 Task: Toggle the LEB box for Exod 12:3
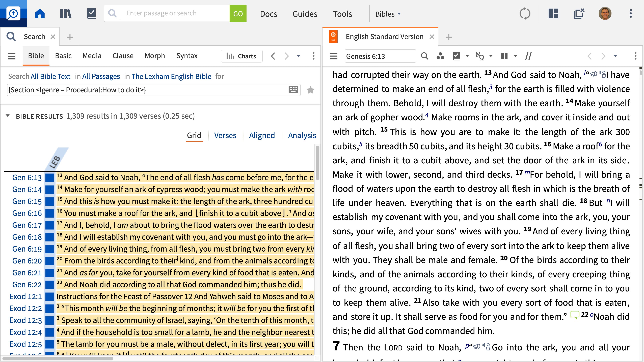pyautogui.click(x=49, y=320)
